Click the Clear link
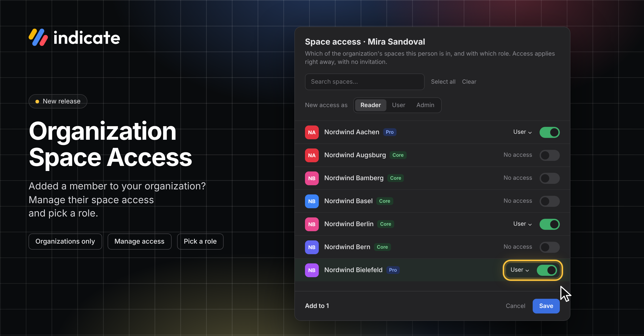The height and width of the screenshot is (336, 644). tap(469, 82)
